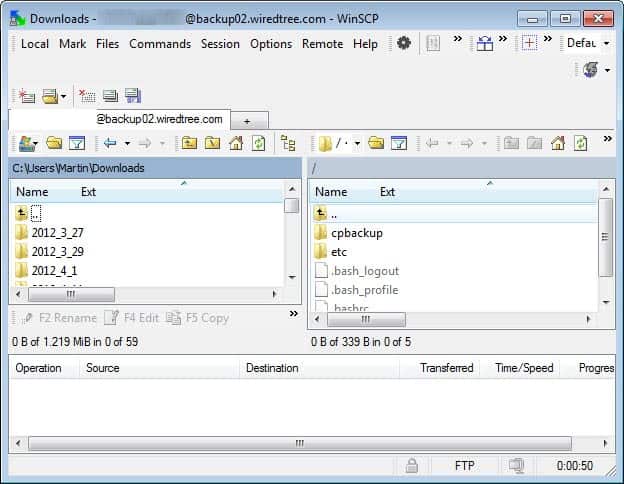Expand the chevron after synchronize icon

pyautogui.click(x=503, y=39)
